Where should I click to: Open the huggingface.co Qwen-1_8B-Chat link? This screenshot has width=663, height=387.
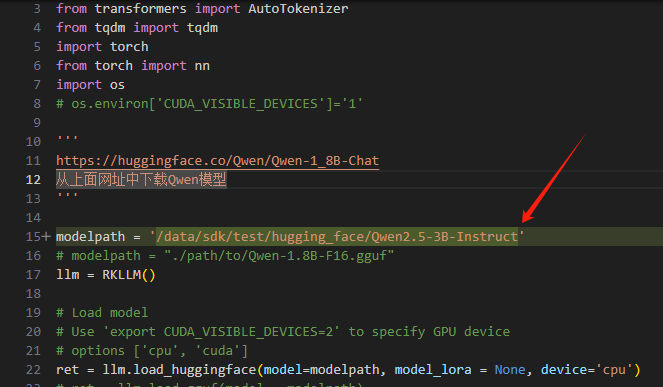(x=217, y=161)
